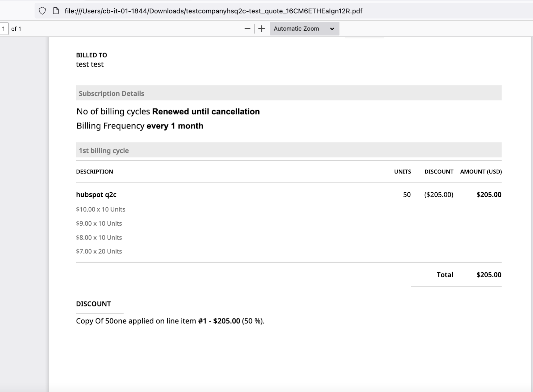
Task: Click the $10.00 x 10 Units tier
Action: click(x=101, y=209)
